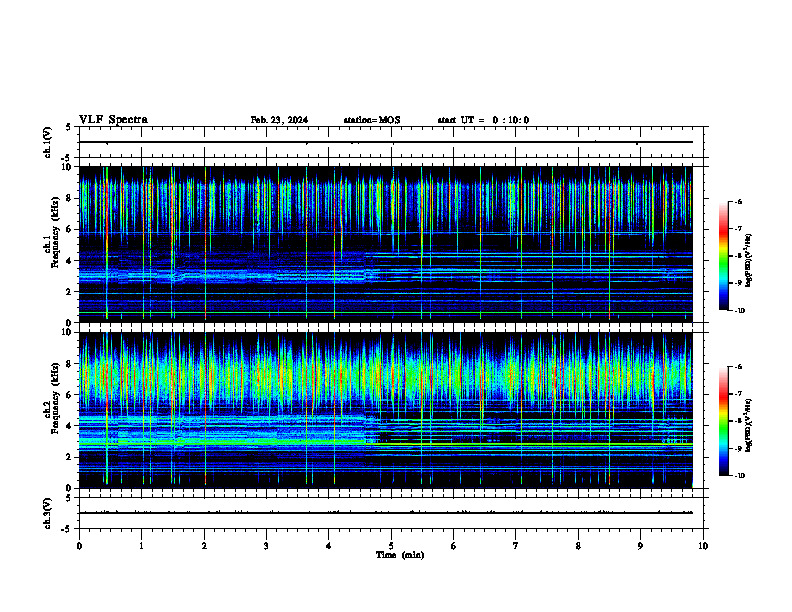Click the "-10" label on ch.2 colorbar
792x612 pixels.
(739, 476)
